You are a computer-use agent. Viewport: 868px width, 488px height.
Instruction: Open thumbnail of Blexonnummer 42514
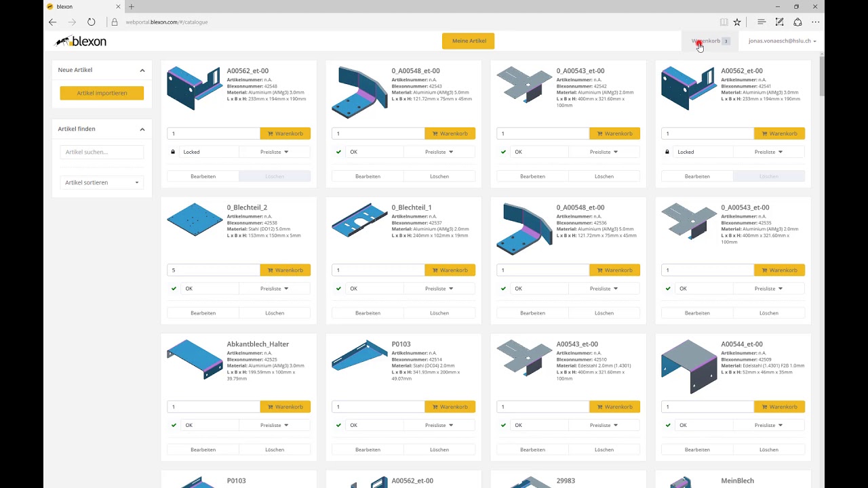(359, 355)
